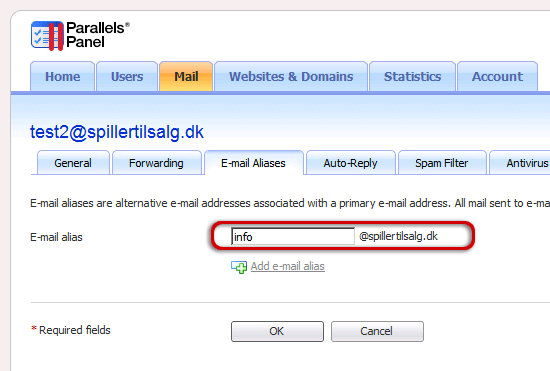Open the Statistics tab
Image resolution: width=550 pixels, height=371 pixels.
coord(412,76)
